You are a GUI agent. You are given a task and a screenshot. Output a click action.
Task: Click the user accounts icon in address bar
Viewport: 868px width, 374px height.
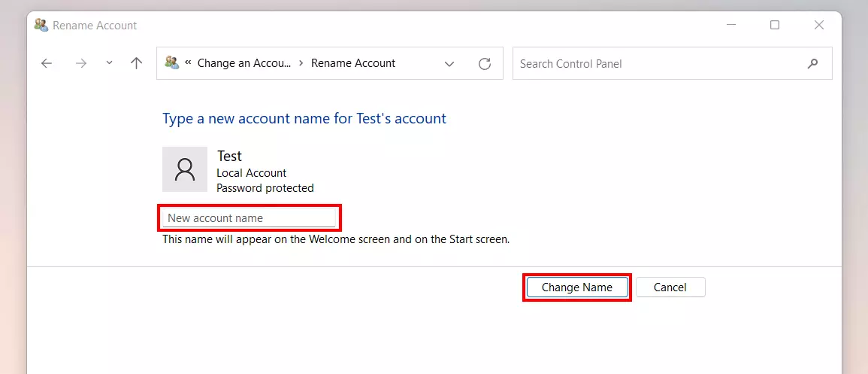[x=171, y=62]
